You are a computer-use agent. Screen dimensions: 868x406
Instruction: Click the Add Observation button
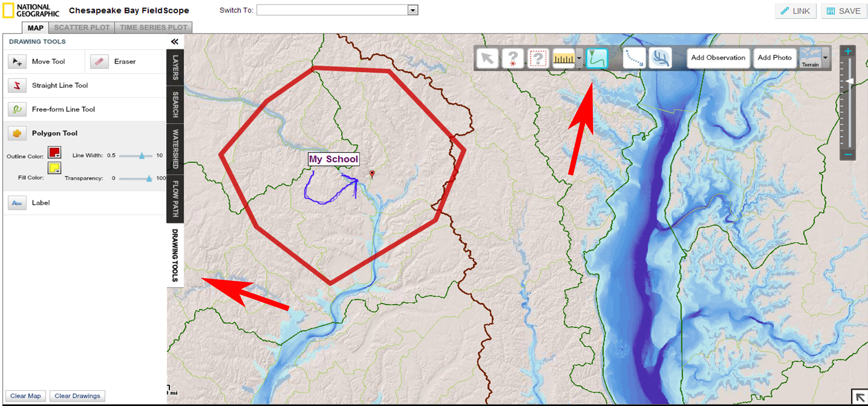click(x=718, y=58)
